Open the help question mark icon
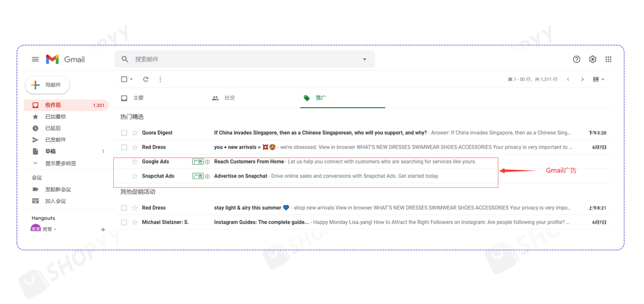644x304 pixels. point(576,59)
